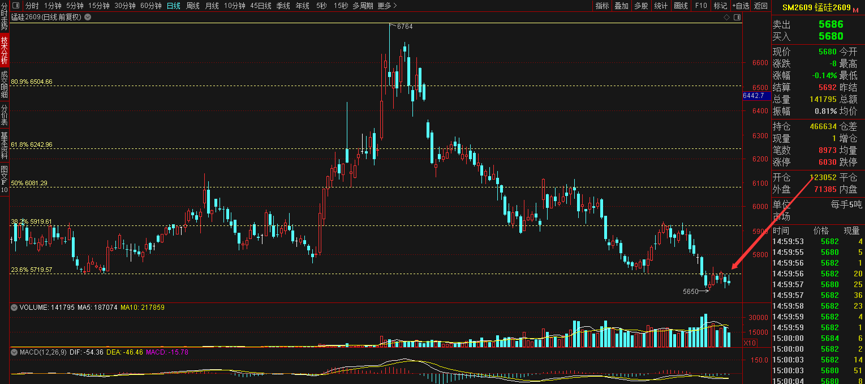The width and height of the screenshot is (865, 384).
Task: Select the 15秒 period
Action: click(x=340, y=6)
